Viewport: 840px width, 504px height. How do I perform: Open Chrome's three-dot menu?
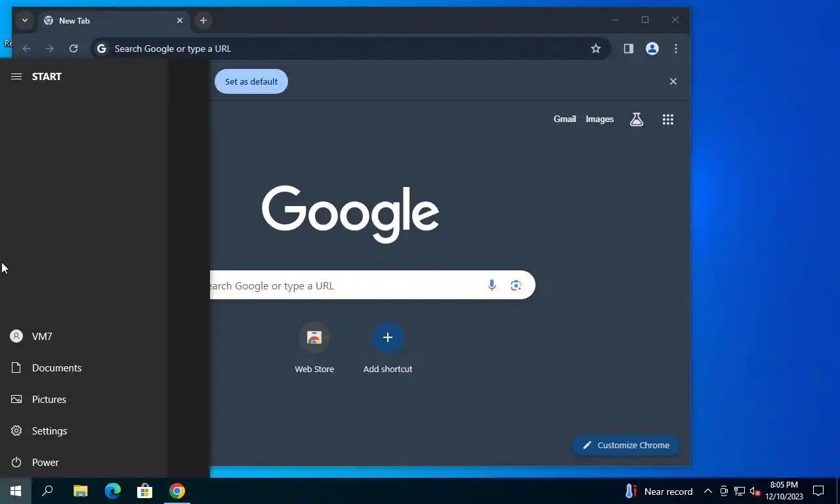[x=676, y=49]
